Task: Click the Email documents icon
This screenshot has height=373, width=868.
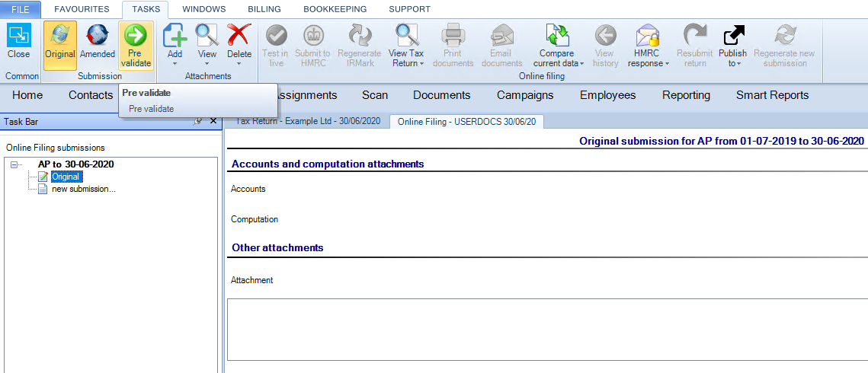Action: pos(503,36)
